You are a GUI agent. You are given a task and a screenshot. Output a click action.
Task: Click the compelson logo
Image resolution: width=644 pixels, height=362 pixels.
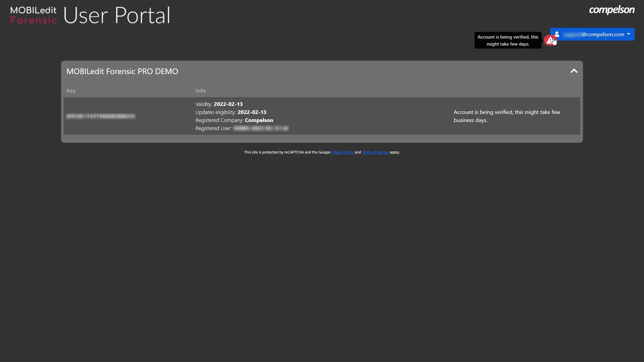(612, 10)
